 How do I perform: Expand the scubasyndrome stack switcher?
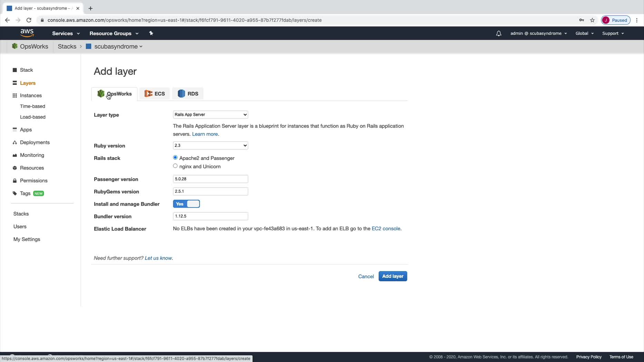[x=118, y=46]
